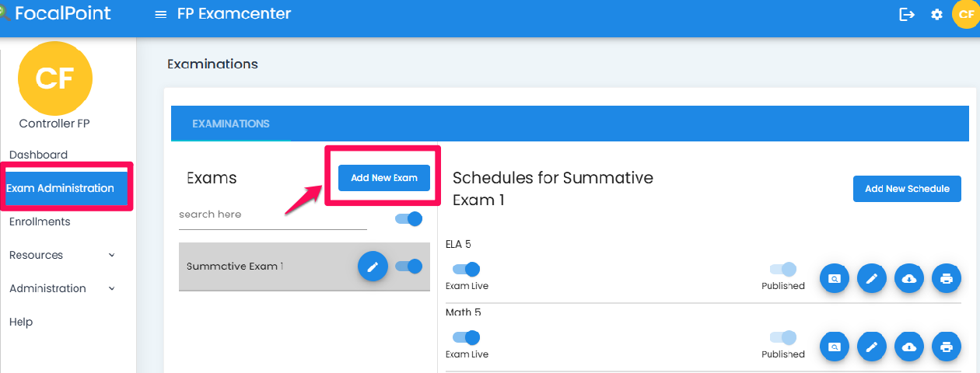Preview the ELA 5 schedule
Screen dimensions: 980x373
click(835, 278)
